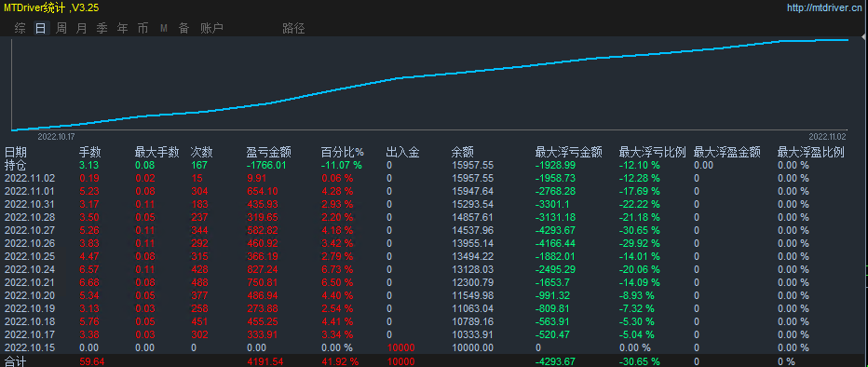This screenshot has width=868, height=367.
Task: Click the floating loss -1766.01
Action: tap(266, 165)
